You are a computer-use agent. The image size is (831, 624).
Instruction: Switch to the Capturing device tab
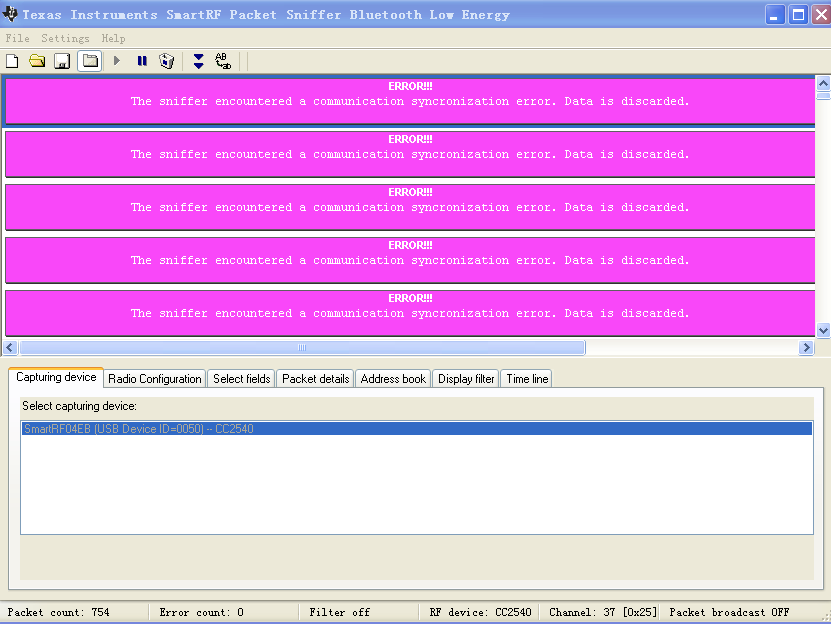tap(56, 377)
